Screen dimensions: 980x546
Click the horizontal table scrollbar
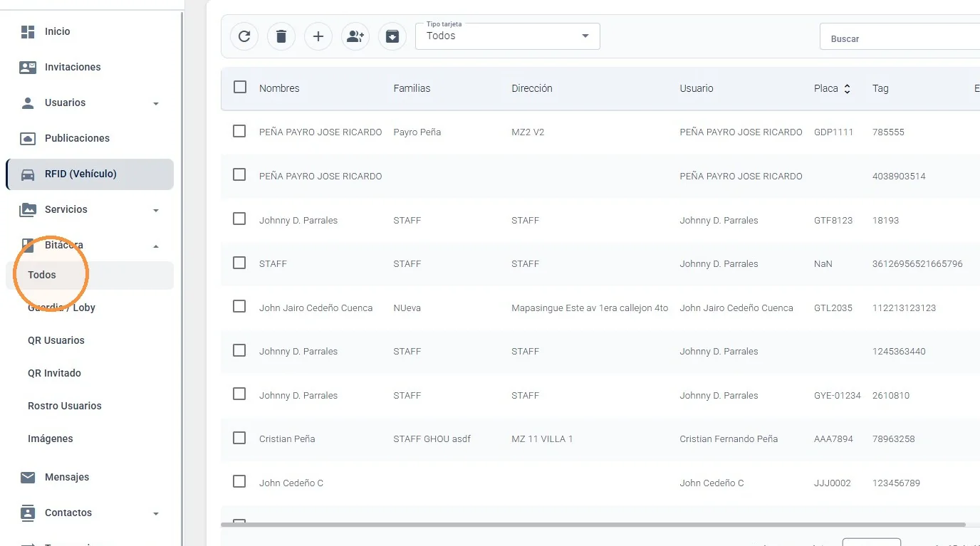coord(593,525)
